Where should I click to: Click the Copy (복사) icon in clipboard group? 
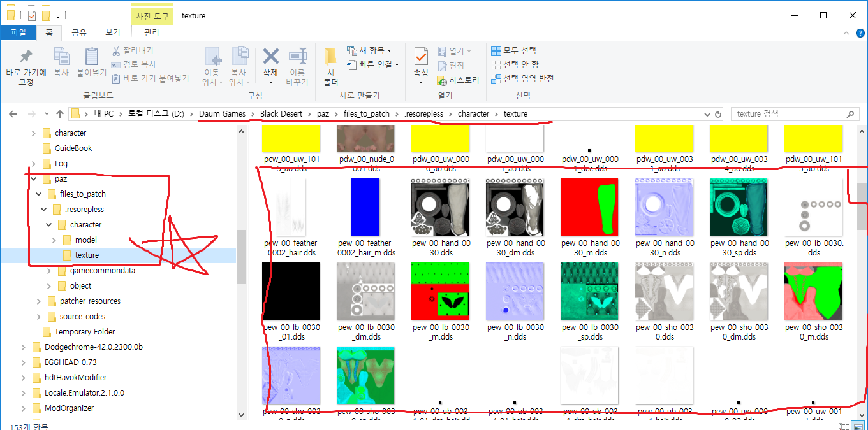click(x=61, y=58)
